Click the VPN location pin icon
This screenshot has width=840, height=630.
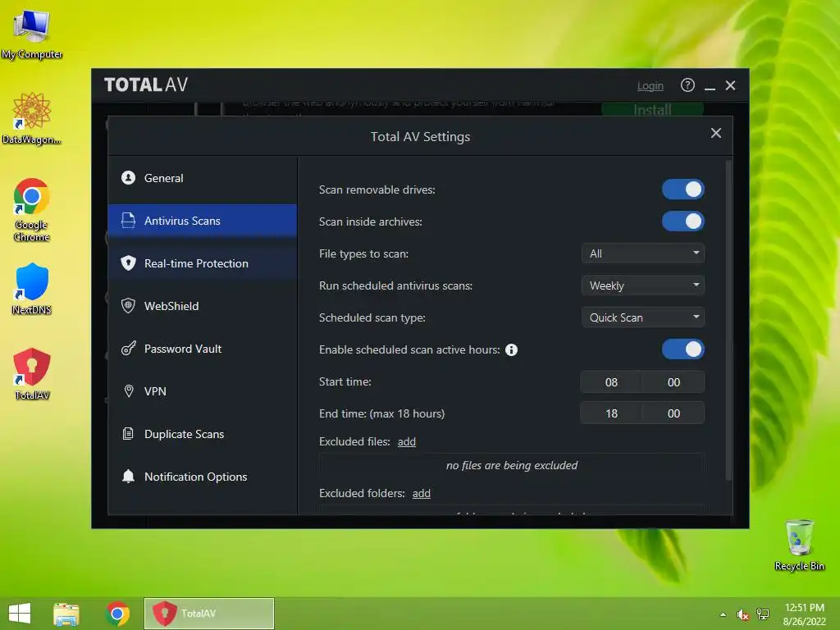pos(129,391)
